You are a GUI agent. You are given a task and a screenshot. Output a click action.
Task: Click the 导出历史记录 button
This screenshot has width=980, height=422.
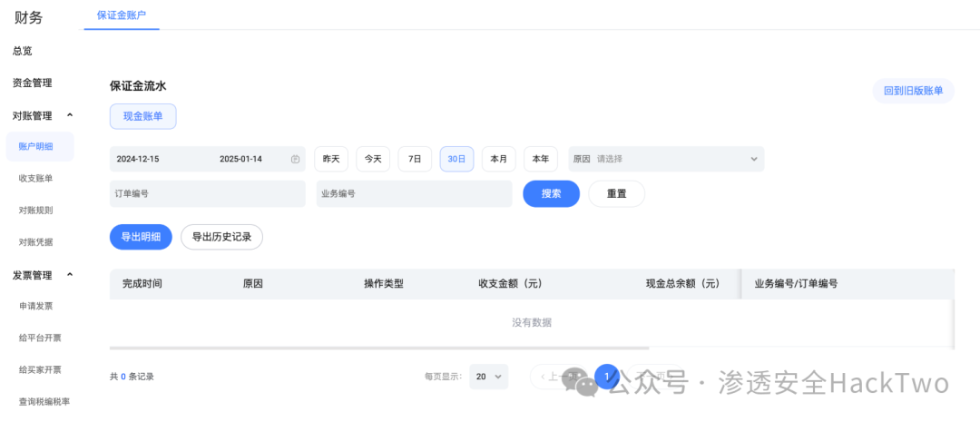coord(222,237)
